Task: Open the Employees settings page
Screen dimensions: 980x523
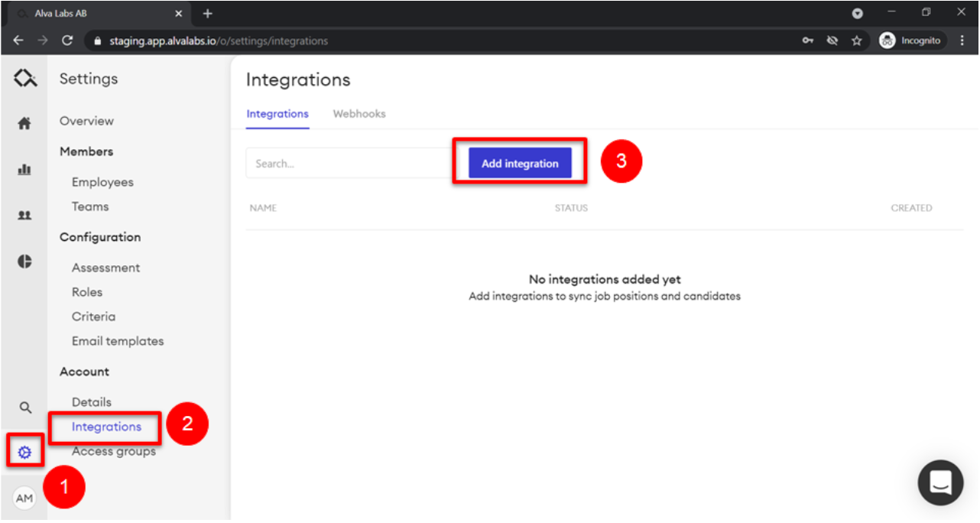Action: click(x=102, y=181)
